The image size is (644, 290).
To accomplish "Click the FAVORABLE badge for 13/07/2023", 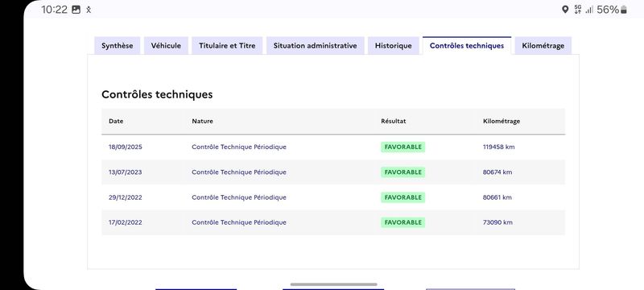I will coord(403,172).
